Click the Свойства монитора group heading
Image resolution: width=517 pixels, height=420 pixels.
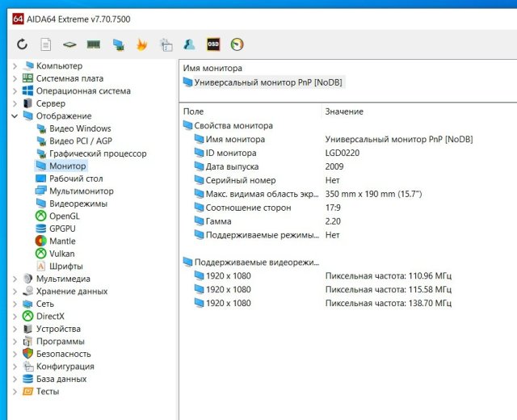[x=233, y=126]
